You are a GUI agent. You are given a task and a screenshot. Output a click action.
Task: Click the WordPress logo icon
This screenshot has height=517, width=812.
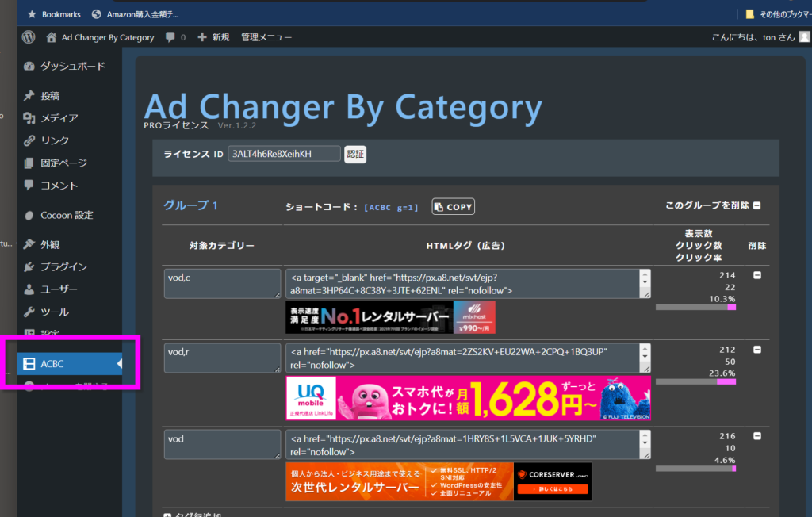pyautogui.click(x=29, y=37)
